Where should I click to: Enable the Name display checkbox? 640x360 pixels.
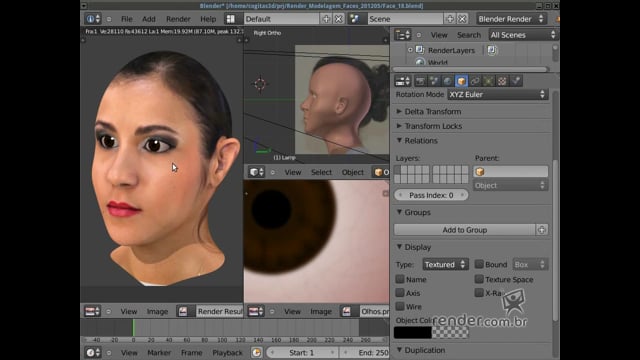(x=400, y=279)
